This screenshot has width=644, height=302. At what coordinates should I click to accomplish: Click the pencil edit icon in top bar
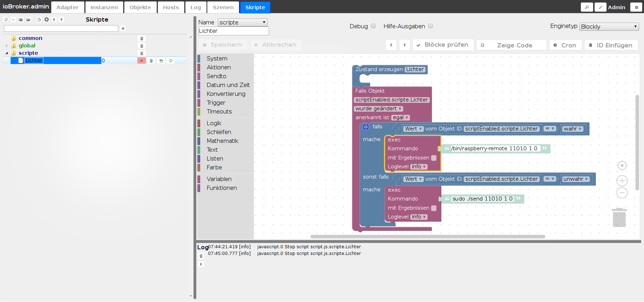(x=600, y=7)
